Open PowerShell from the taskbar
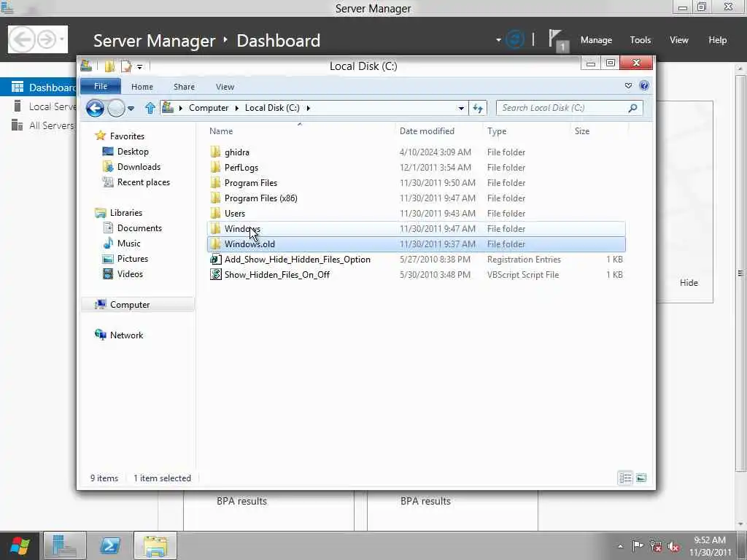The width and height of the screenshot is (747, 560). click(109, 545)
